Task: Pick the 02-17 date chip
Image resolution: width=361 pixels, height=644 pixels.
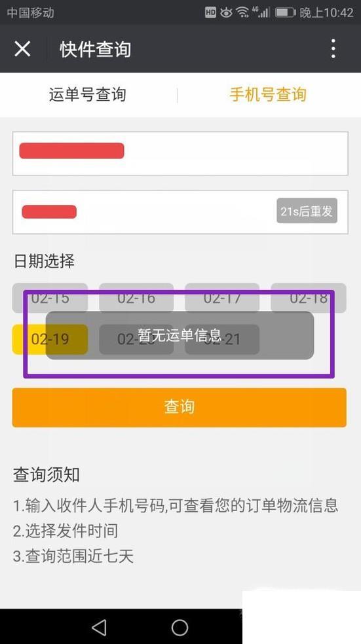Action: tap(222, 298)
